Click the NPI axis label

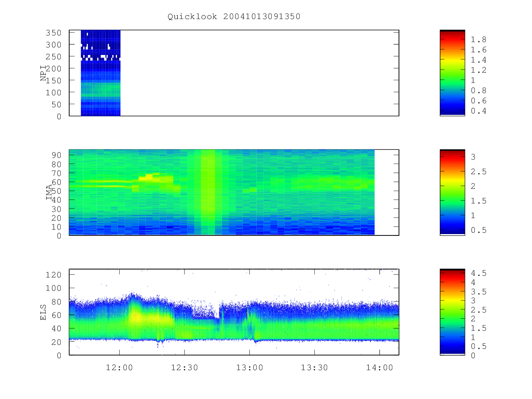click(x=43, y=73)
